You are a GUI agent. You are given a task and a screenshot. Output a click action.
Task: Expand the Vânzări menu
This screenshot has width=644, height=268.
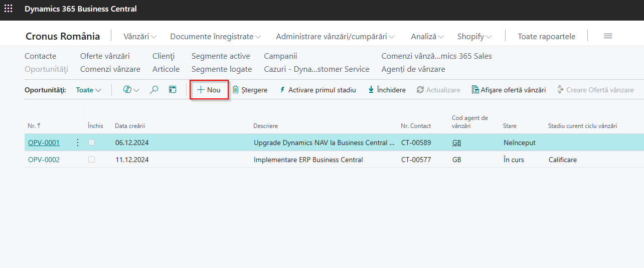pos(140,36)
